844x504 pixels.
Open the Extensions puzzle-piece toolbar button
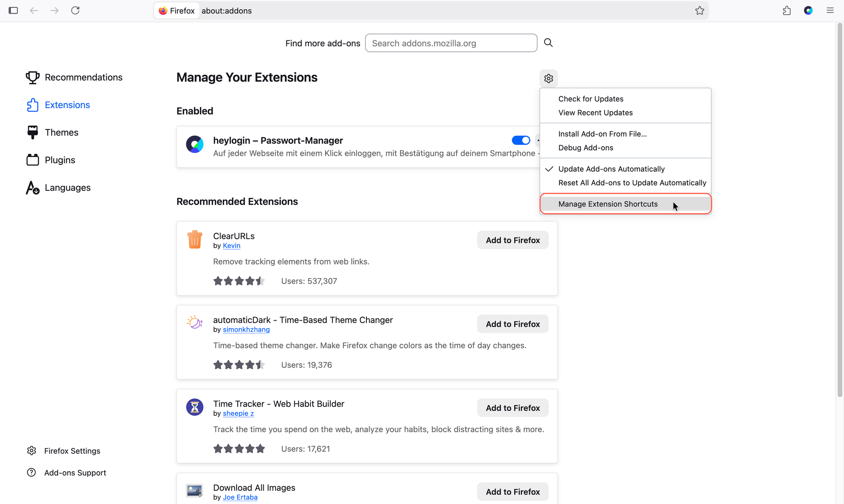787,10
